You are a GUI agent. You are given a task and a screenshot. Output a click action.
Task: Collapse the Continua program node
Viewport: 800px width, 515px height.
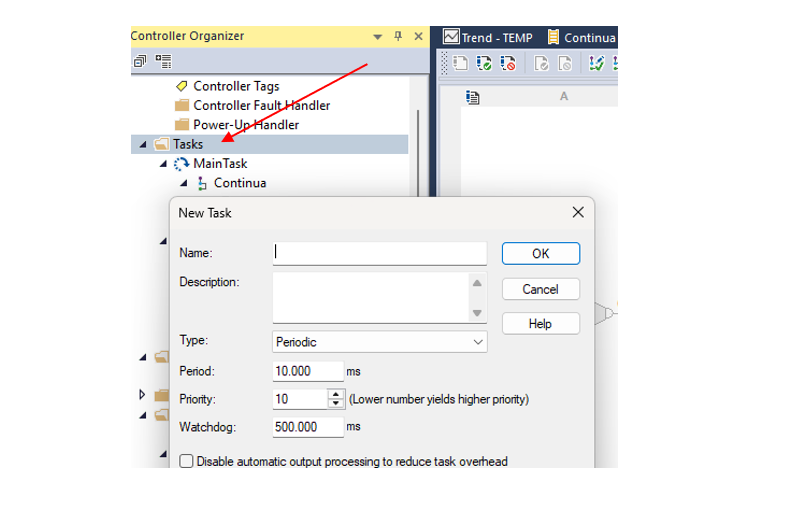tap(184, 183)
